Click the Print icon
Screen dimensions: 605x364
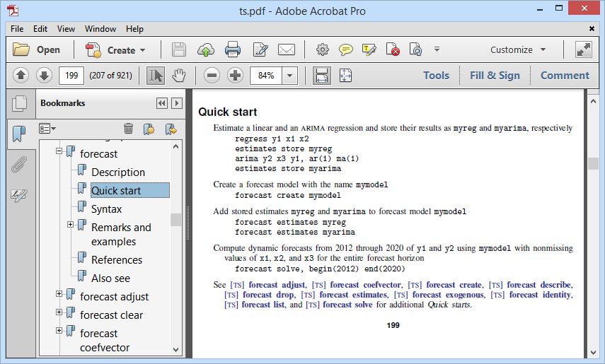coord(233,49)
